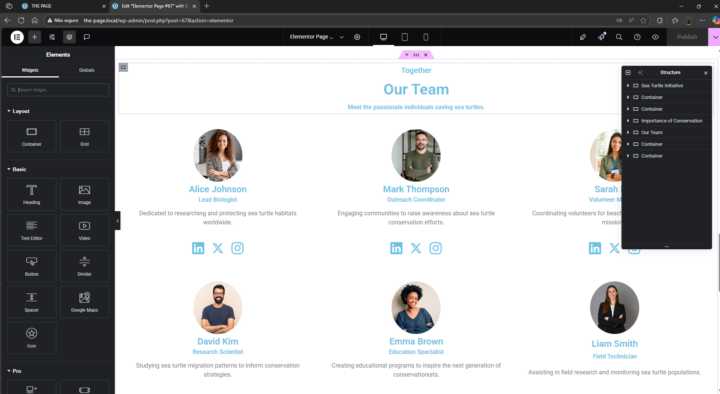Open the Structure layers icon
Screen dimensions: 720x394
click(x=69, y=37)
